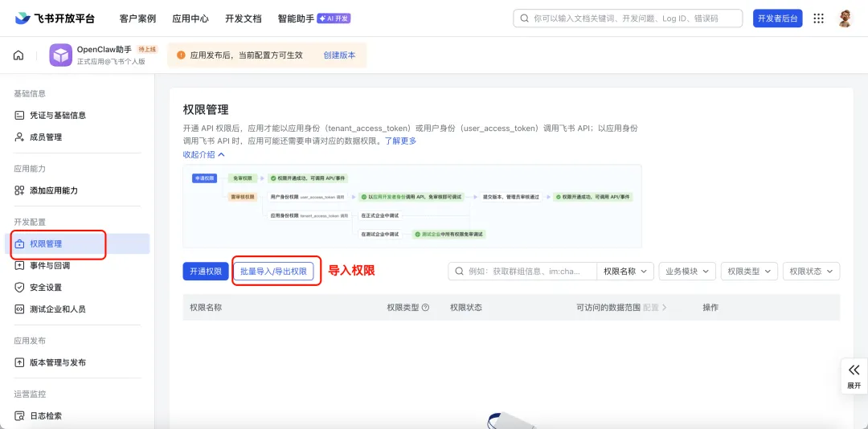Click the search magnifier in top search bar
Viewport: 868px width, 429px height.
point(524,18)
